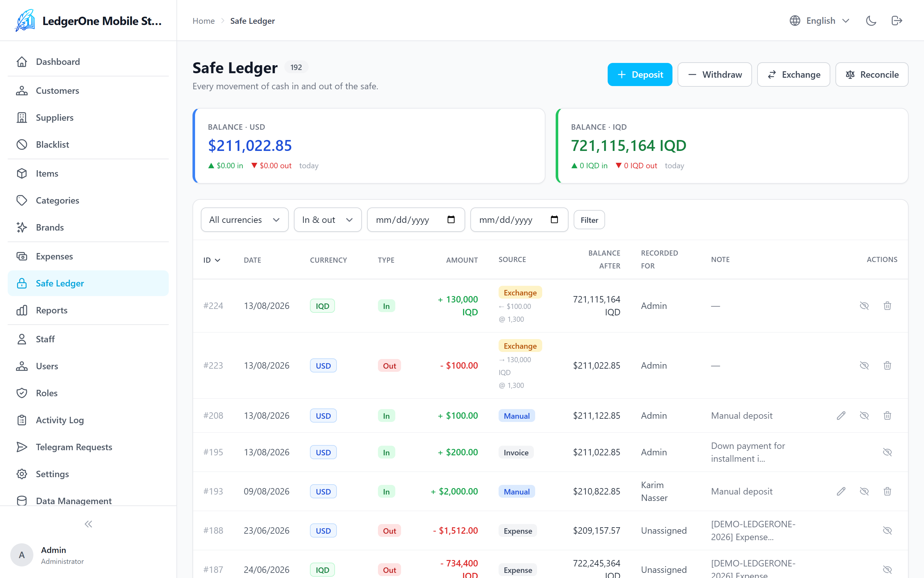Viewport: 924px width, 578px height.
Task: Open Activity Log in sidebar
Action: [88, 420]
